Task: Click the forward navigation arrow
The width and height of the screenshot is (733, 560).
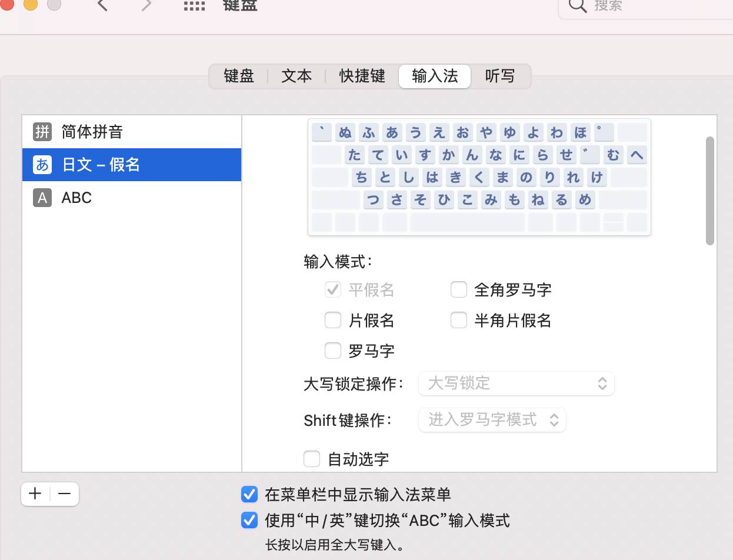Action: point(146,6)
